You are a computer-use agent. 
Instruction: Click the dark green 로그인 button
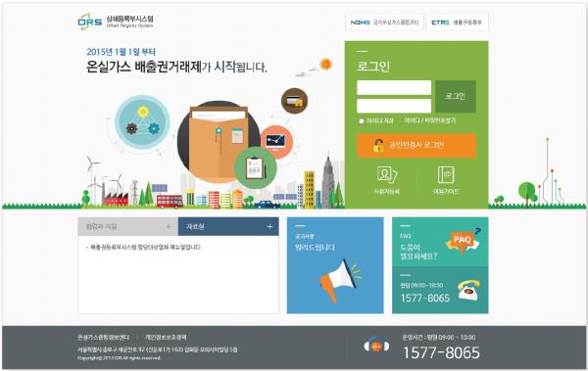tap(456, 96)
